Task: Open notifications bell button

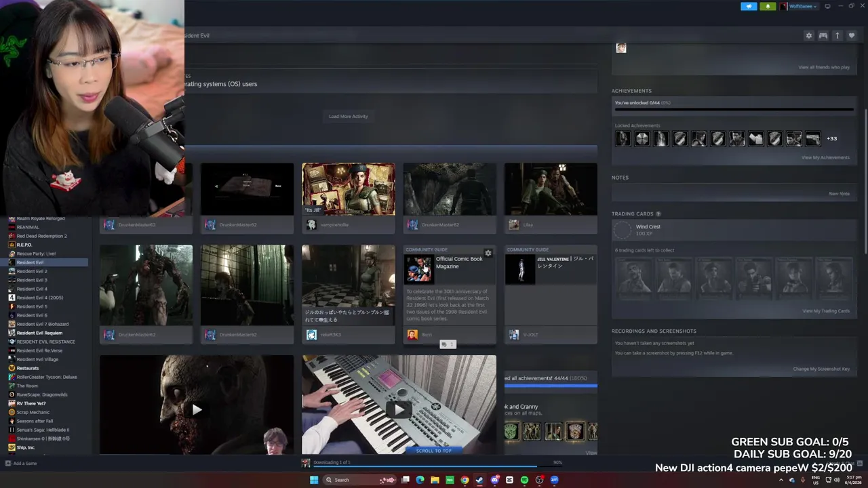Action: click(768, 6)
